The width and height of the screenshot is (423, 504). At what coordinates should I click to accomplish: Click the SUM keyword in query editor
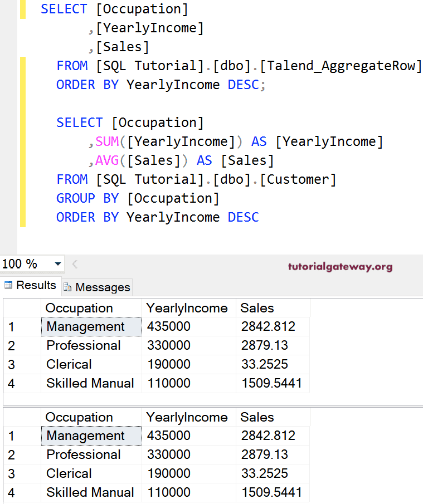click(x=107, y=141)
